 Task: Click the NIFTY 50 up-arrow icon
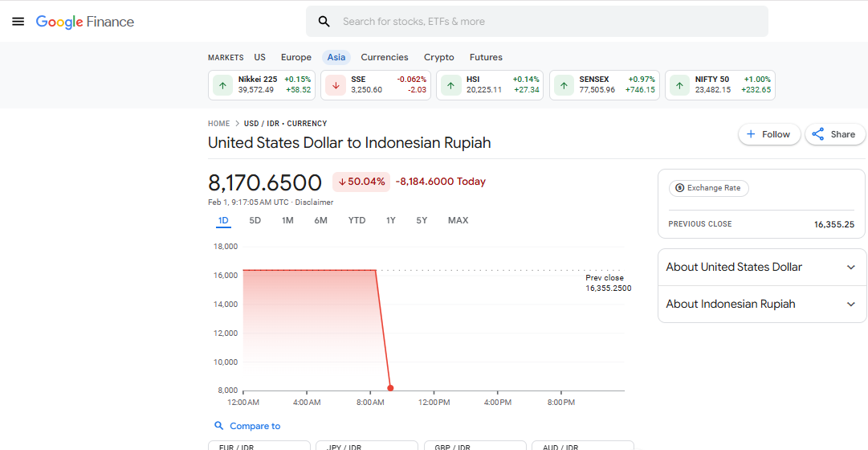pyautogui.click(x=680, y=85)
